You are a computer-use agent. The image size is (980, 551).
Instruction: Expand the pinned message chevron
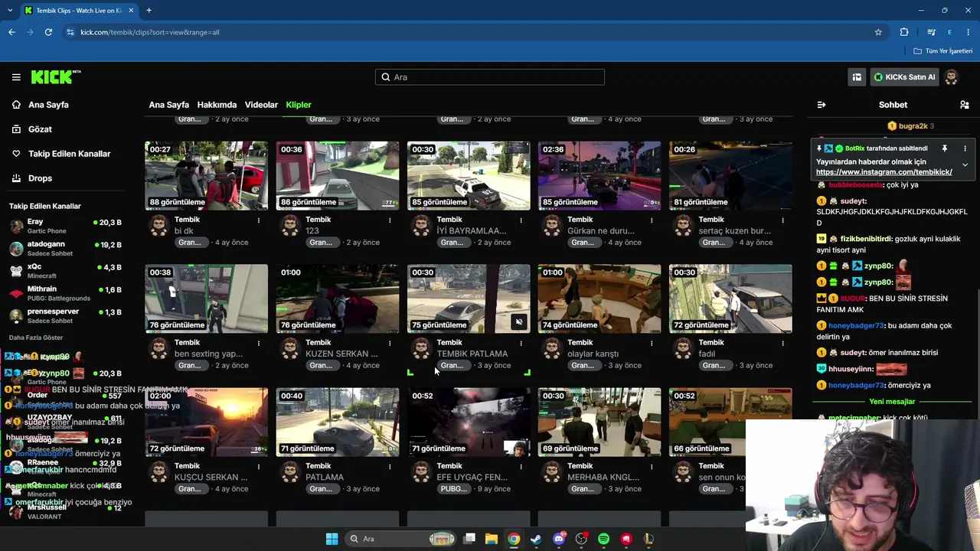coord(965,165)
